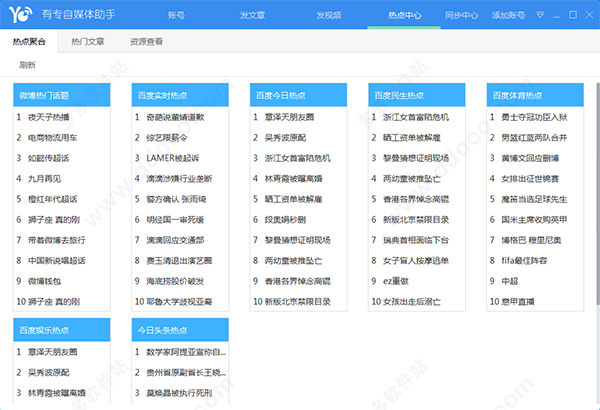Select the 热点聚合 sub-tab
The image size is (600, 410).
tap(29, 41)
